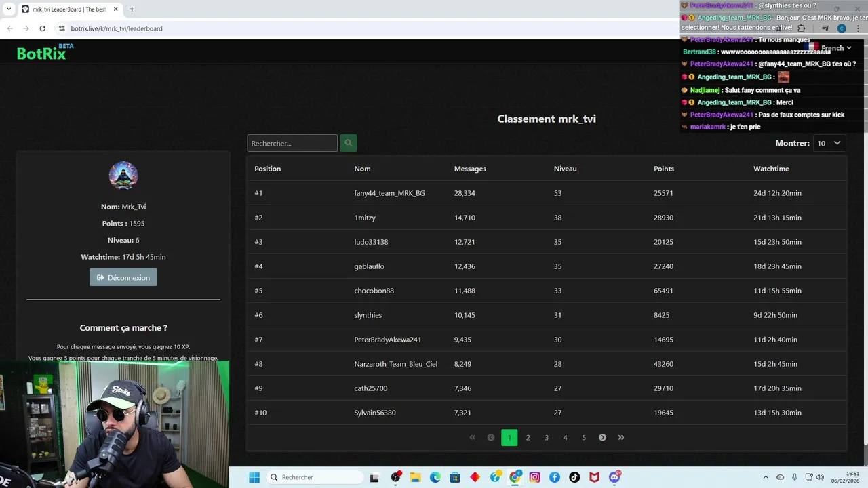Select the mrk_tvi LeaderBoard browser tab
The image size is (868, 488).
69,9
